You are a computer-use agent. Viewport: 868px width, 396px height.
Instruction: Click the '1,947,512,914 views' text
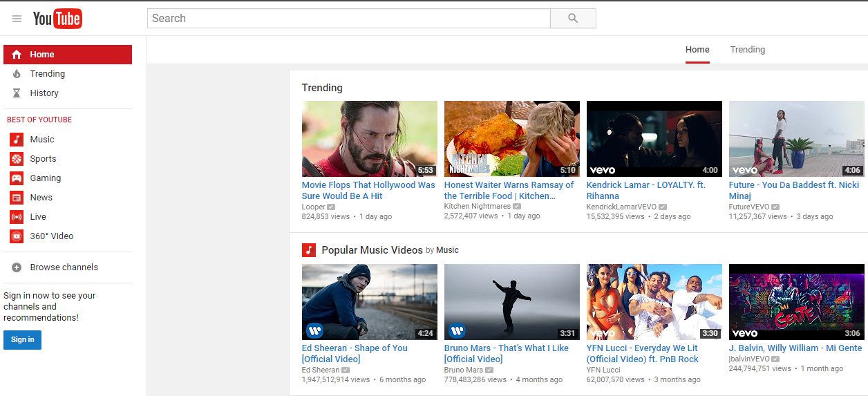coord(336,379)
